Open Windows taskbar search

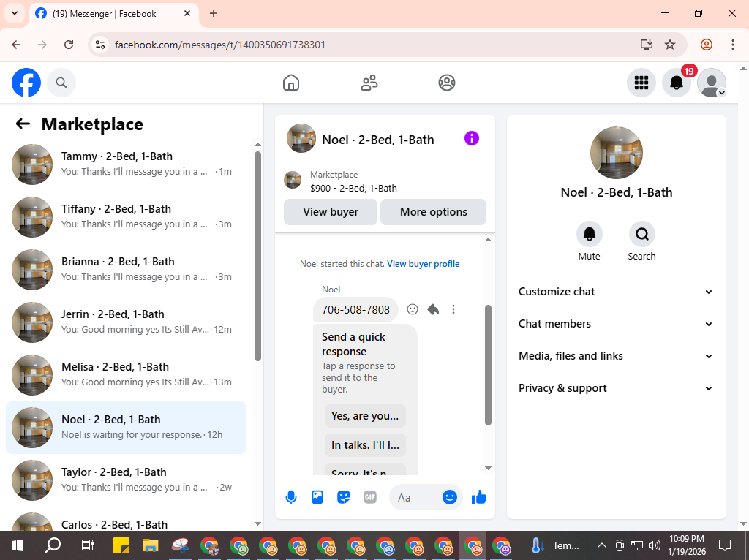(53, 545)
